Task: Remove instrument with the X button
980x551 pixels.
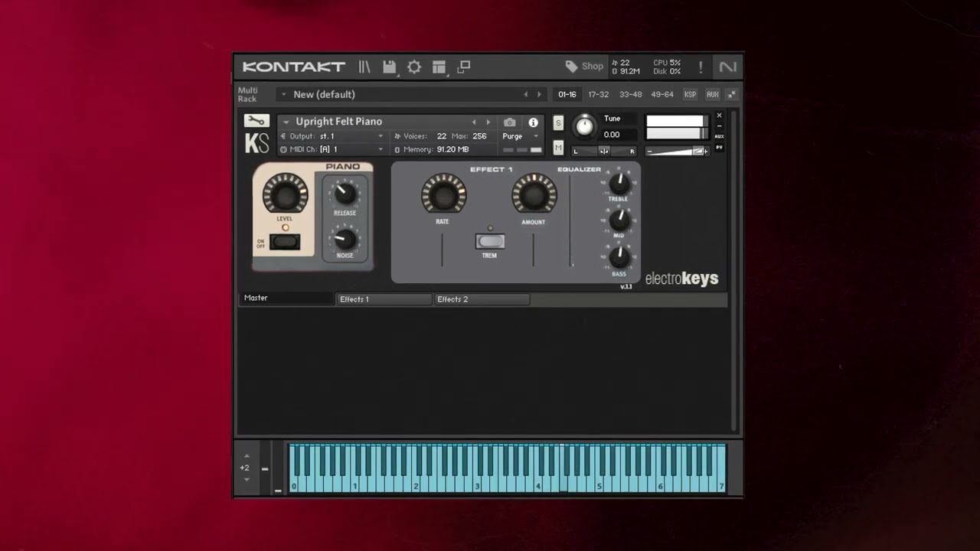Action: coord(719,116)
